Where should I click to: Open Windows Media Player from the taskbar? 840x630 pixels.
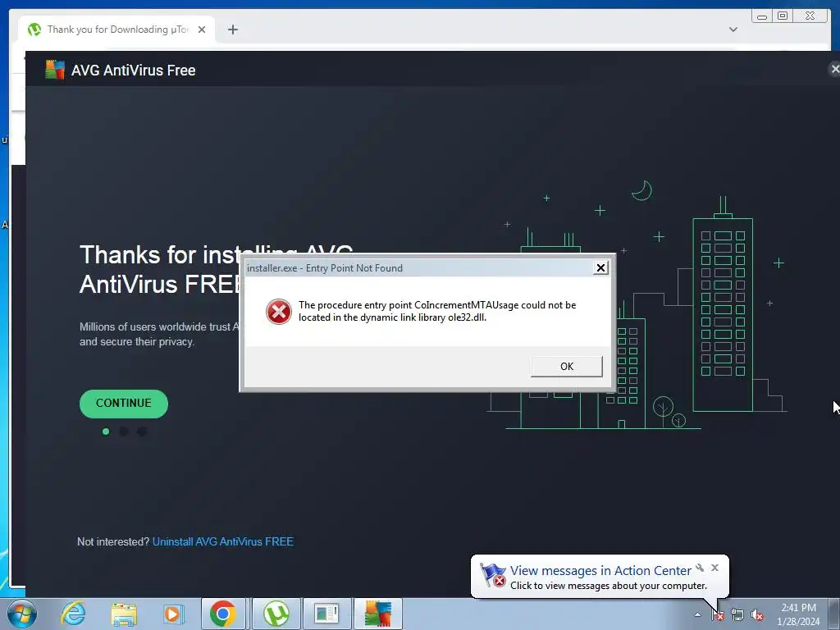click(174, 614)
